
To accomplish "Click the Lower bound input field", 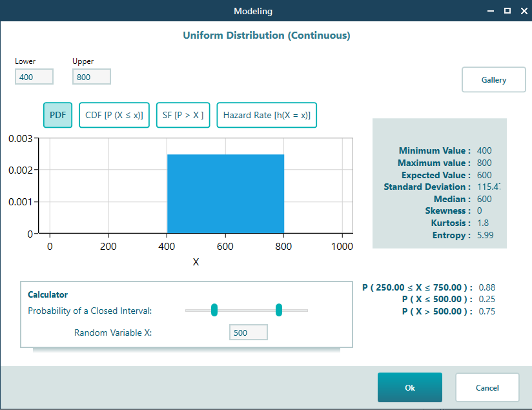I will 34,77.
